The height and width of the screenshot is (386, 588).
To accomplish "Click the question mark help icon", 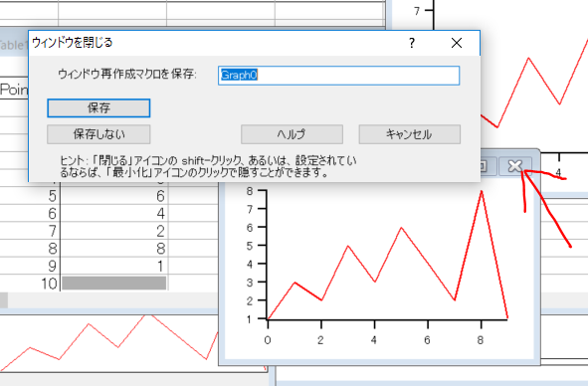I will (412, 43).
